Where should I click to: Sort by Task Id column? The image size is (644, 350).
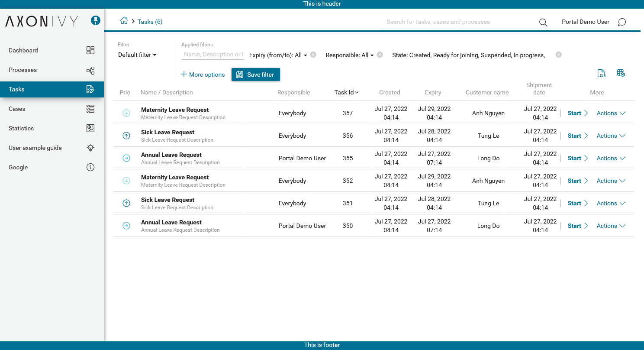tap(346, 92)
